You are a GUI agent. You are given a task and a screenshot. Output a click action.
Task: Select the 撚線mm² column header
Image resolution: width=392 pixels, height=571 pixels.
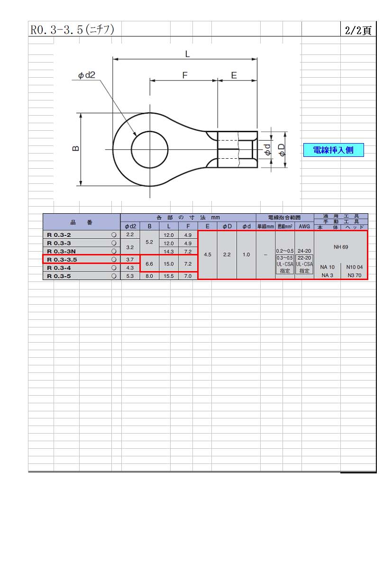(285, 227)
